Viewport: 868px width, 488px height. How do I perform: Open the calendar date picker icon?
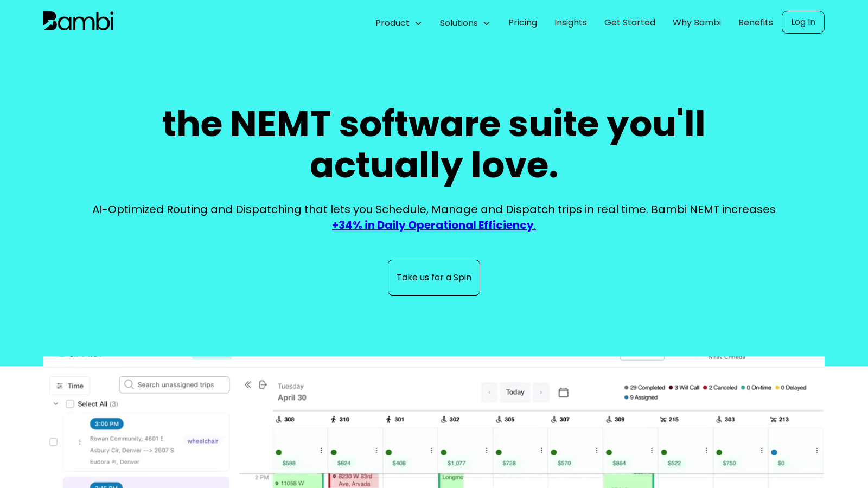point(564,393)
